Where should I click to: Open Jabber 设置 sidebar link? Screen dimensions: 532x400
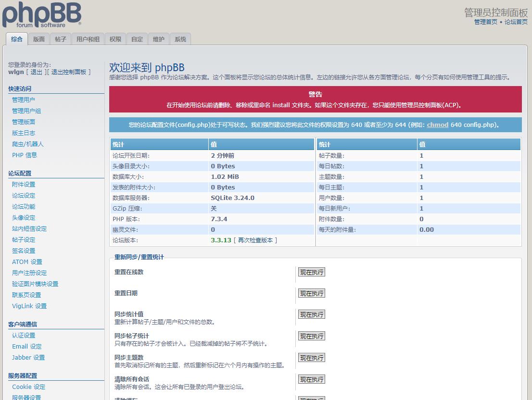28,357
